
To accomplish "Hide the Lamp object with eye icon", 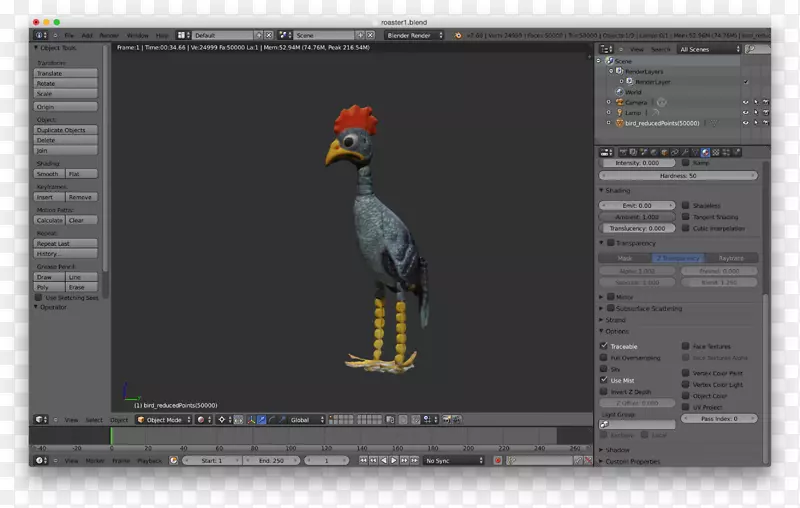I will (x=745, y=113).
